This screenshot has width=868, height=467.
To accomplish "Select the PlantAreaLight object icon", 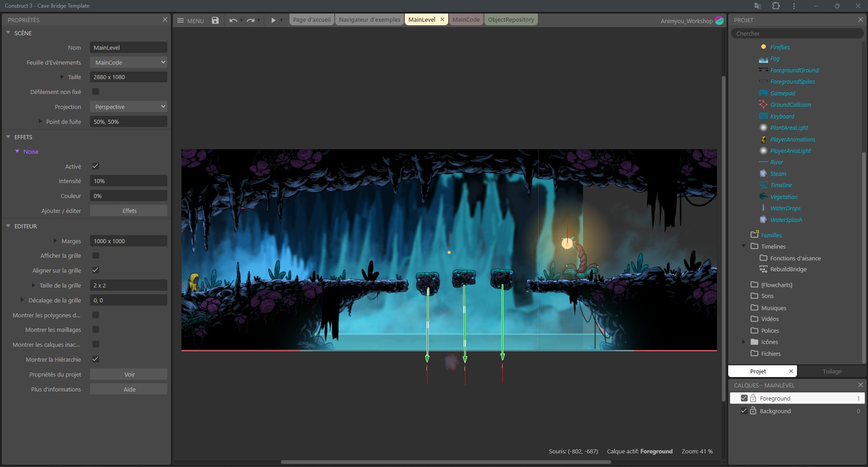I will 764,127.
